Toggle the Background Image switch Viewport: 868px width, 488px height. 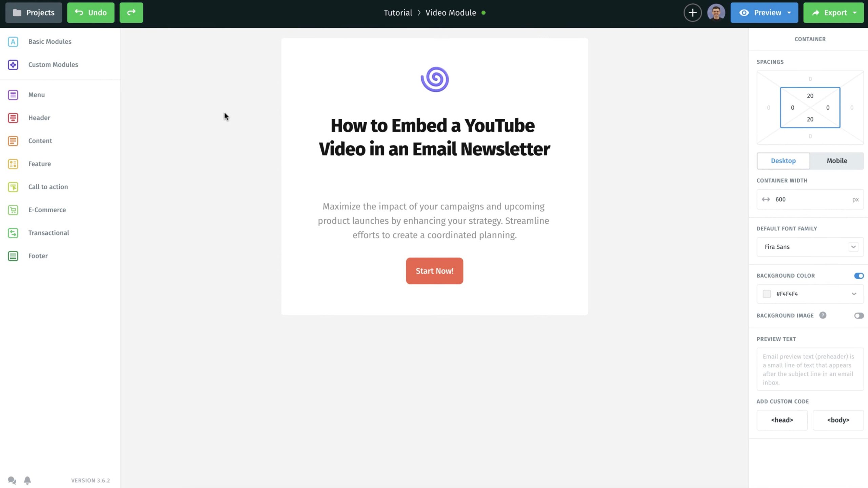(x=859, y=315)
